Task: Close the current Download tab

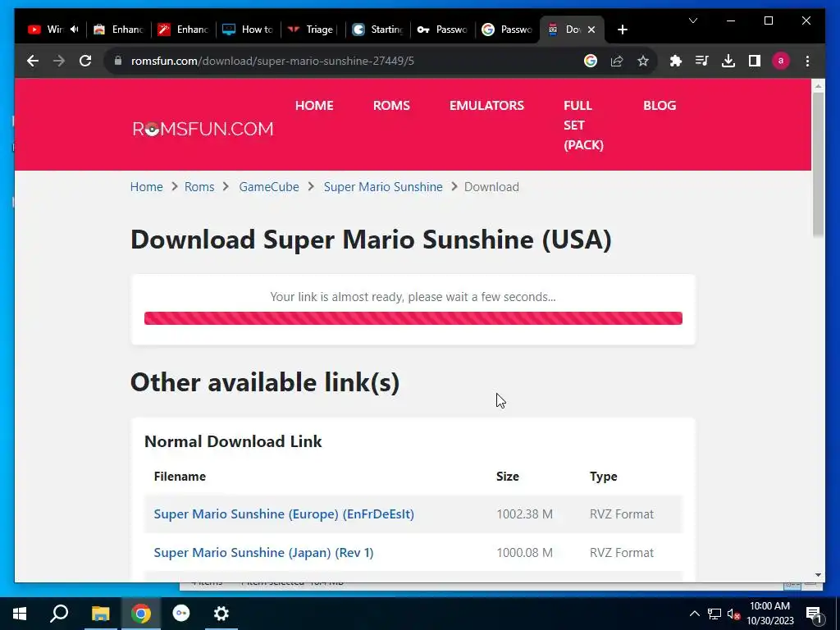Action: (x=591, y=30)
